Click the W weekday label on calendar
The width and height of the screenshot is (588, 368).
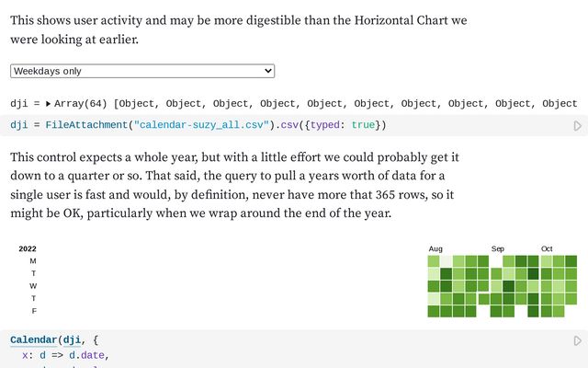(33, 286)
